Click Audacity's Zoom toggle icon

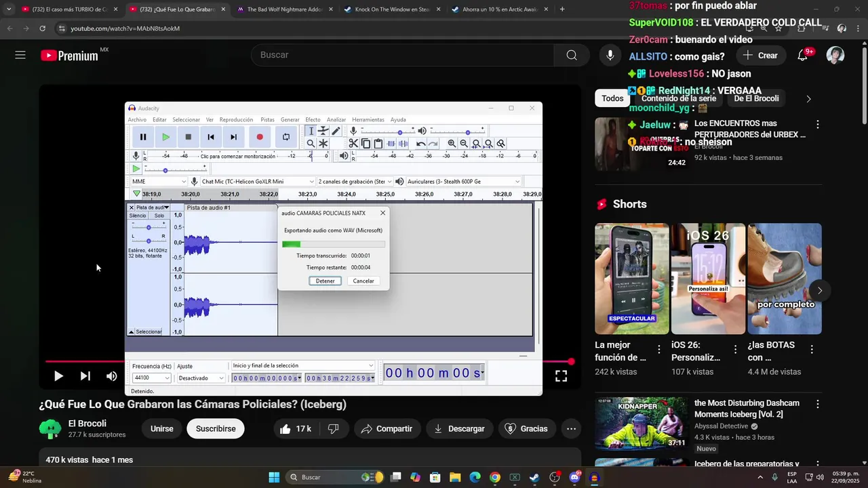[500, 144]
